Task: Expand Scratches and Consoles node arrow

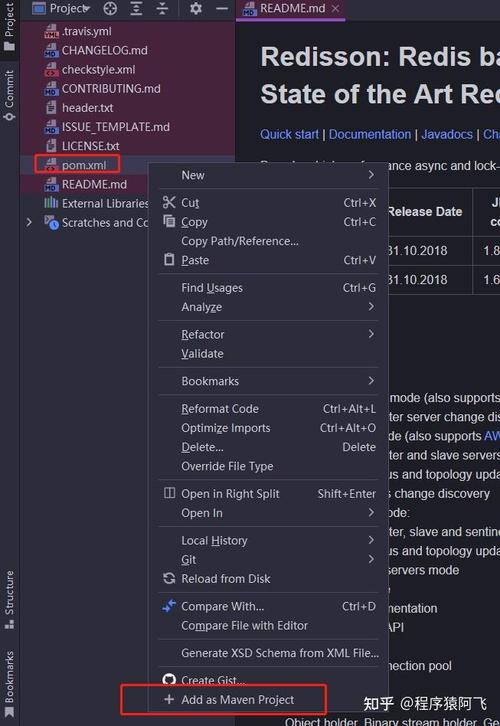Action: [29, 223]
